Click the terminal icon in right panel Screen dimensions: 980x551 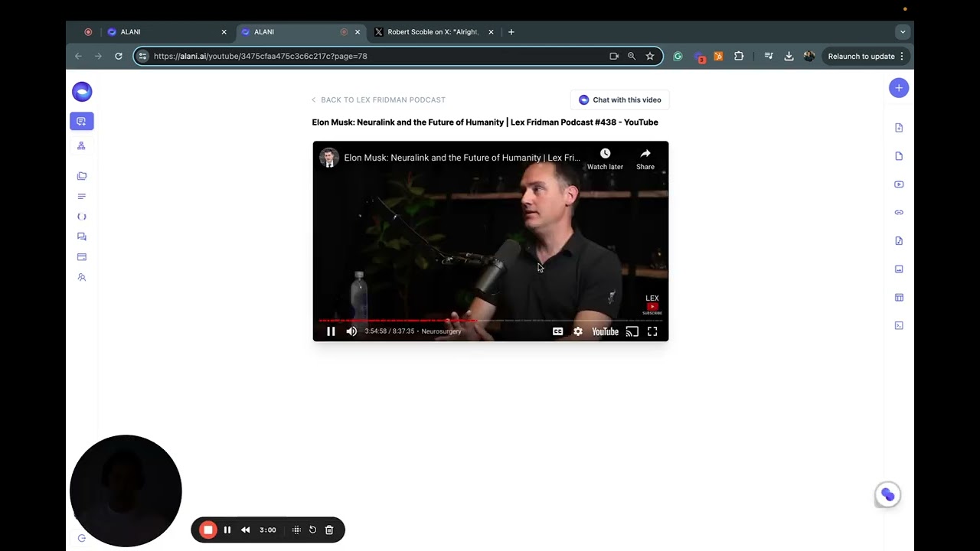899,325
